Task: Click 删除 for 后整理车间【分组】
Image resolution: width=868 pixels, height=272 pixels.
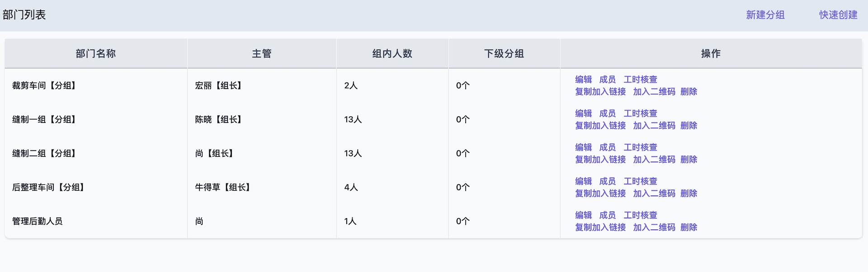Action: point(689,193)
